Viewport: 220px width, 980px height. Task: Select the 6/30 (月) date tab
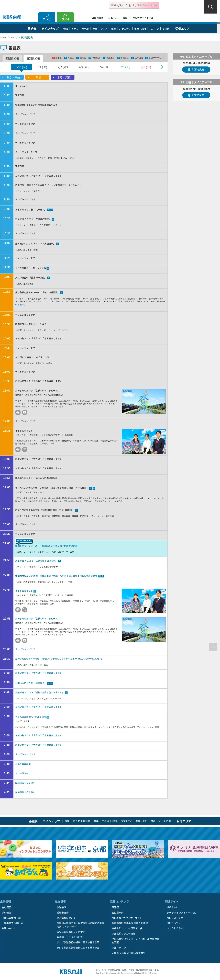pyautogui.click(x=21, y=67)
